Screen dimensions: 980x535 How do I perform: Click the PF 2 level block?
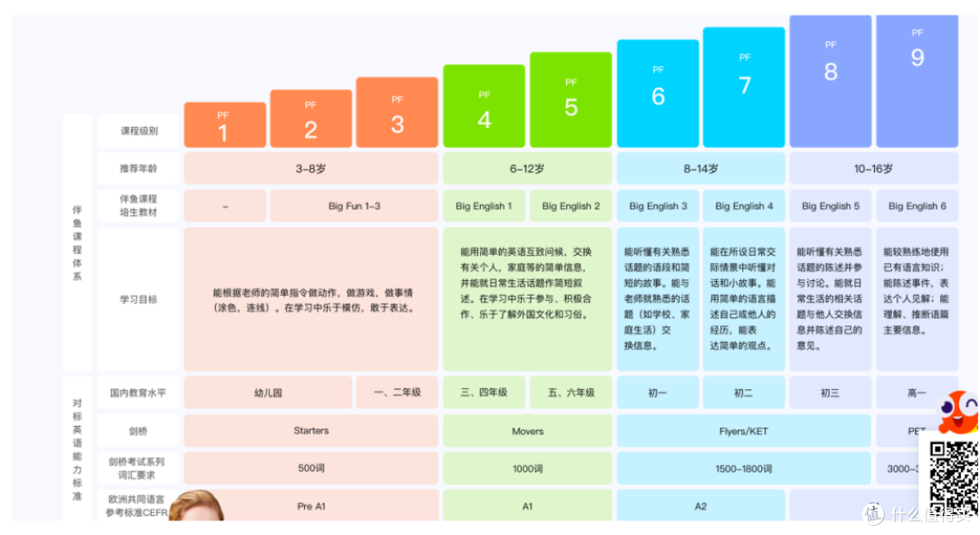click(x=310, y=119)
